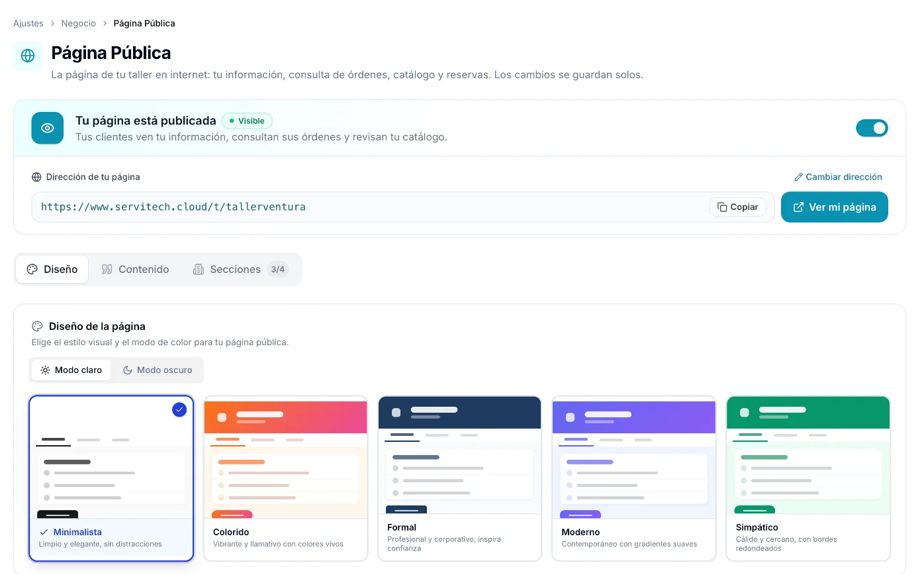The image size is (924, 575).
Task: Click the page URL field
Action: point(403,207)
